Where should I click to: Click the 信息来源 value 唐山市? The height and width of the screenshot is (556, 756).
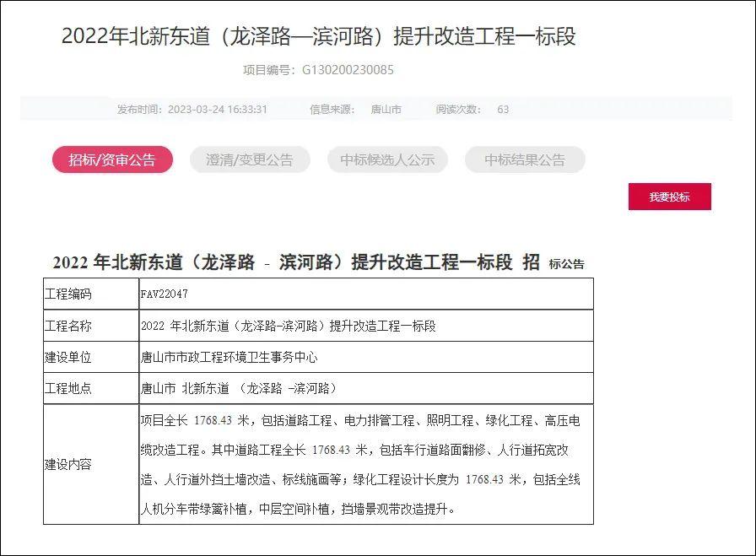[386, 109]
